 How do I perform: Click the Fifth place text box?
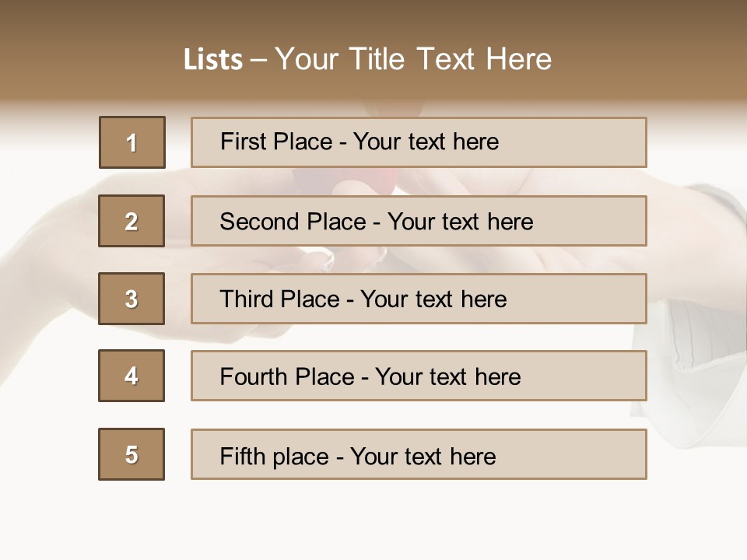(419, 455)
